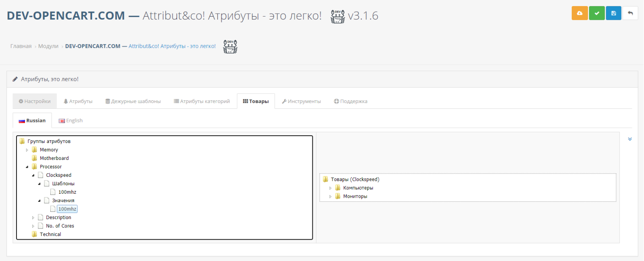
Task: Select the Motherboard group
Action: click(x=54, y=158)
